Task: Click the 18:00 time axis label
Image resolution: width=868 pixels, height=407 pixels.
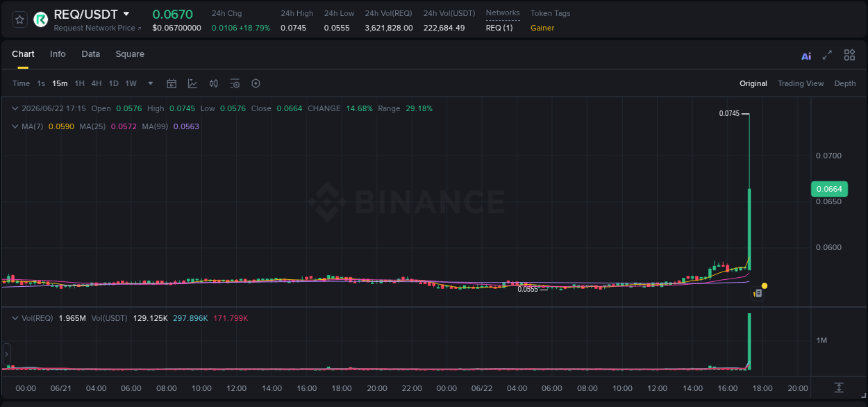Action: [x=762, y=388]
